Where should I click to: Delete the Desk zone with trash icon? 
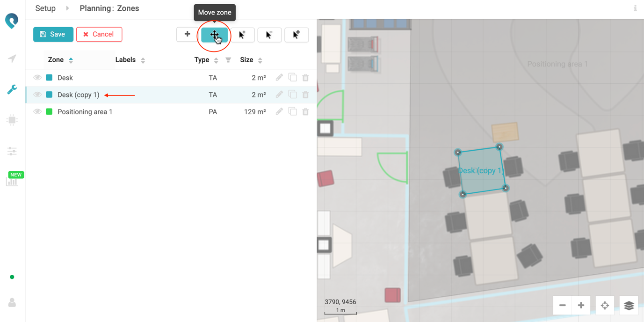coord(305,78)
